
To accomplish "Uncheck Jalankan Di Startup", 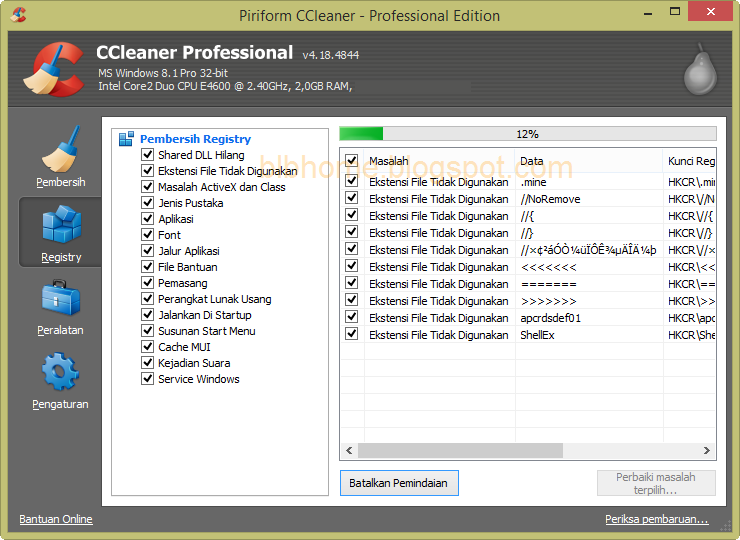I will tap(148, 314).
